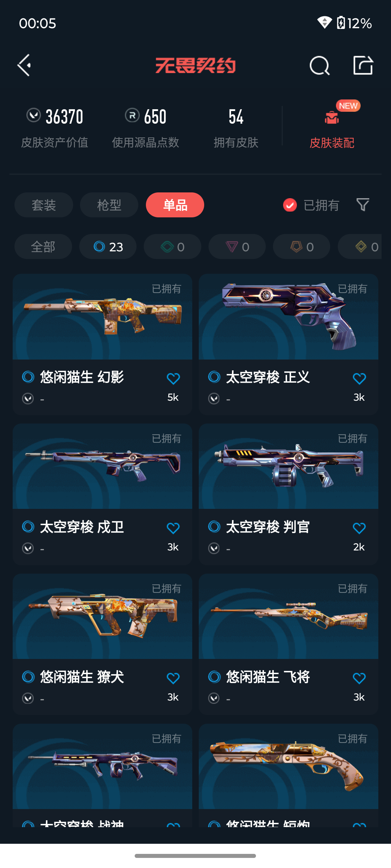391x868 pixels.
Task: Open 悠闲猫生 獠犬 skin image
Action: [x=102, y=616]
